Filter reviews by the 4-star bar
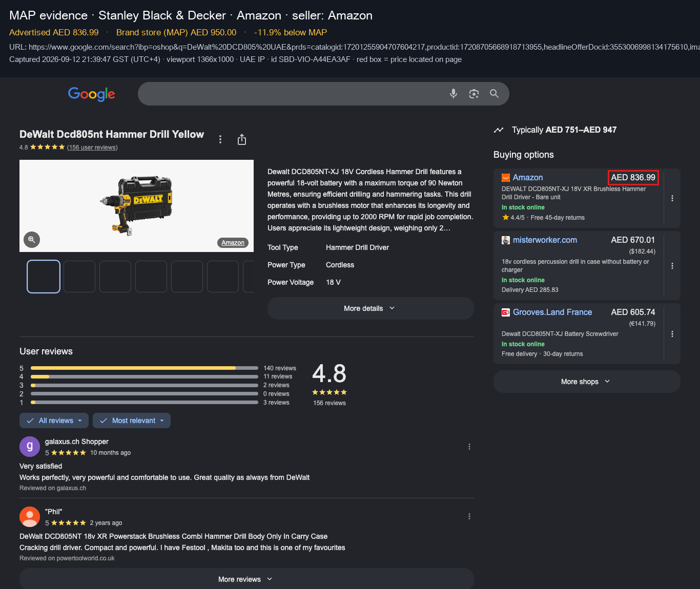700x589 pixels. pyautogui.click(x=145, y=376)
